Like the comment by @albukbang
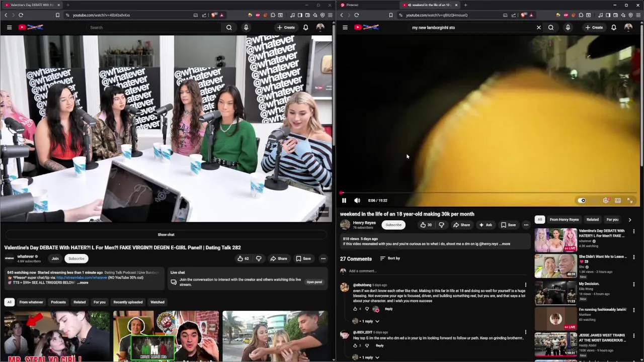Viewport: 644px width, 362px height. pyautogui.click(x=355, y=309)
